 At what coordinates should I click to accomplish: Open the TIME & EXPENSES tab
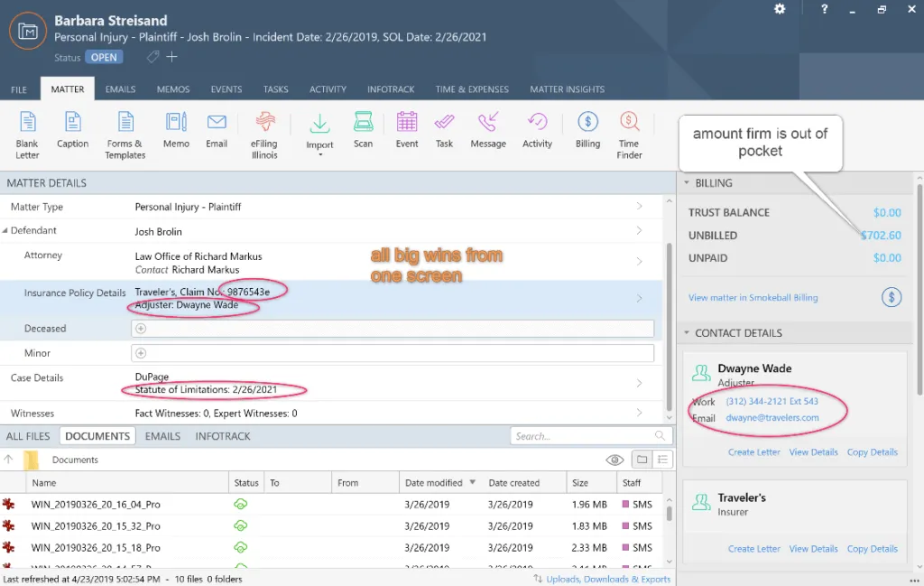tap(472, 89)
